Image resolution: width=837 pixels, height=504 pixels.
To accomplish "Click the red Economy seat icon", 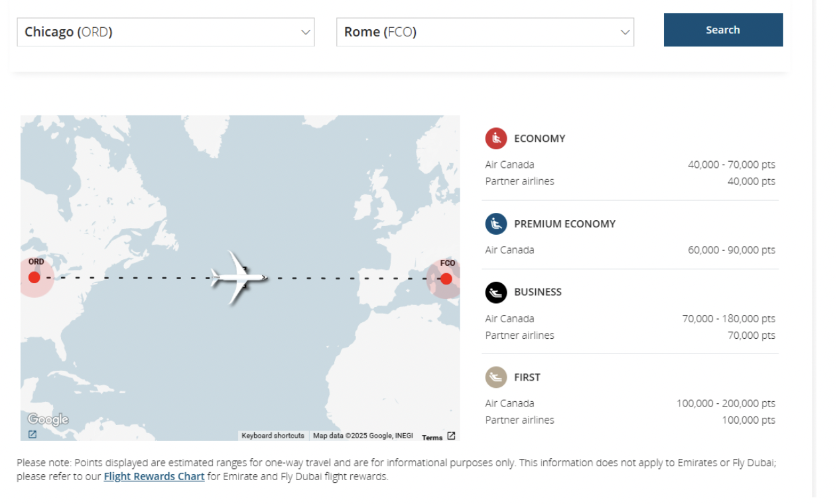I will click(x=495, y=139).
